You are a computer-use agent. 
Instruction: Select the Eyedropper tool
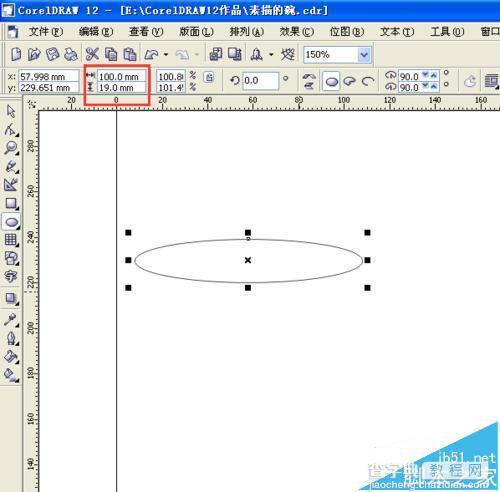[11, 320]
